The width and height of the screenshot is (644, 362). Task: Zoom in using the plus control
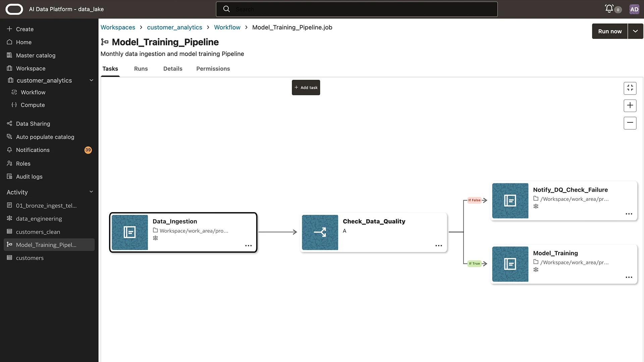(630, 106)
